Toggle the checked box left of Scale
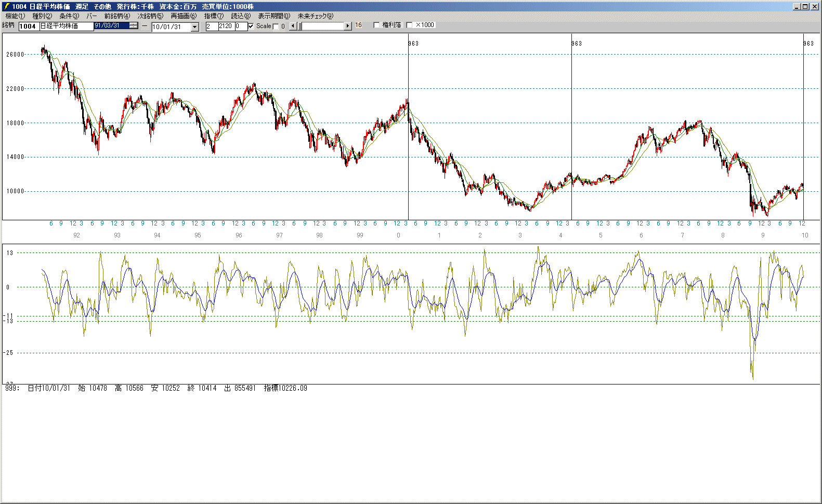 pyautogui.click(x=251, y=26)
